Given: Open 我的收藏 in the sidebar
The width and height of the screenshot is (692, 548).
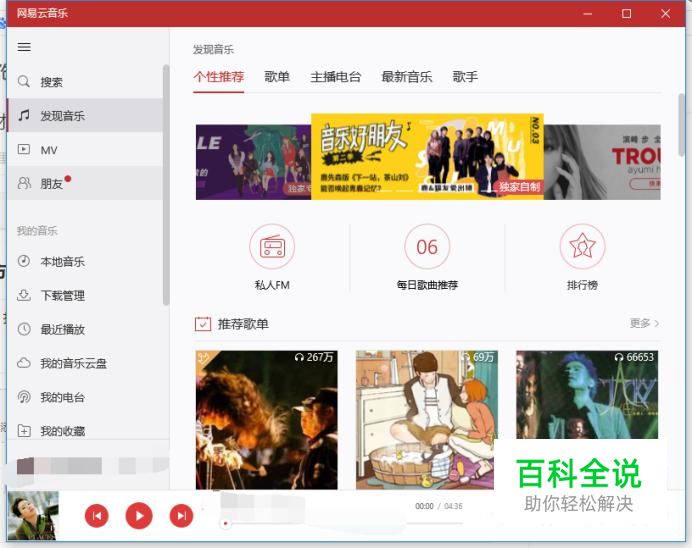Looking at the screenshot, I should tap(85, 431).
